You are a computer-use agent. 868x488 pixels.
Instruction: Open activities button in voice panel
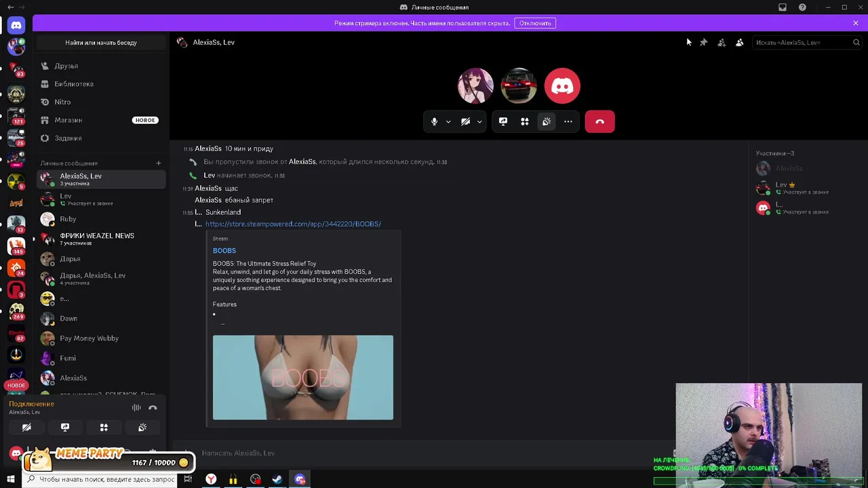coord(104,428)
